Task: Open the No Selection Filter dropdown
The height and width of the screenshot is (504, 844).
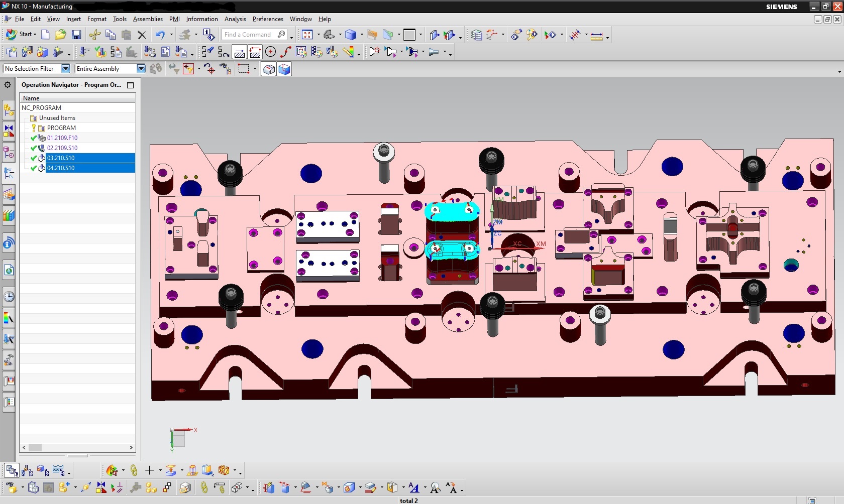Action: (x=65, y=69)
